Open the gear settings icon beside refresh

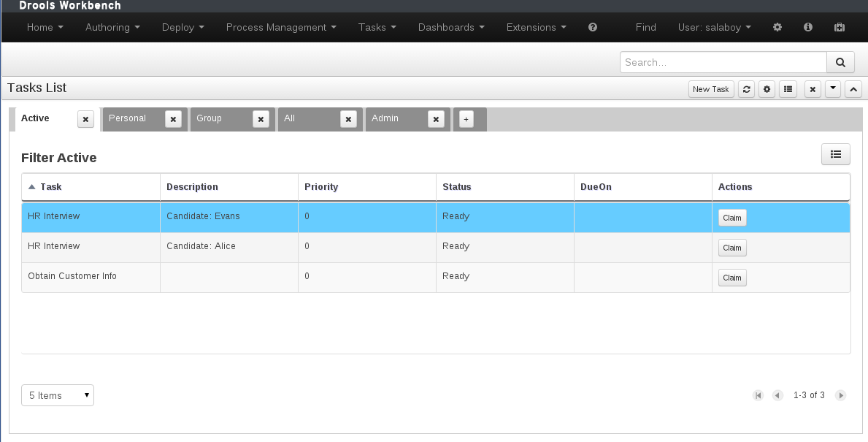coord(767,89)
